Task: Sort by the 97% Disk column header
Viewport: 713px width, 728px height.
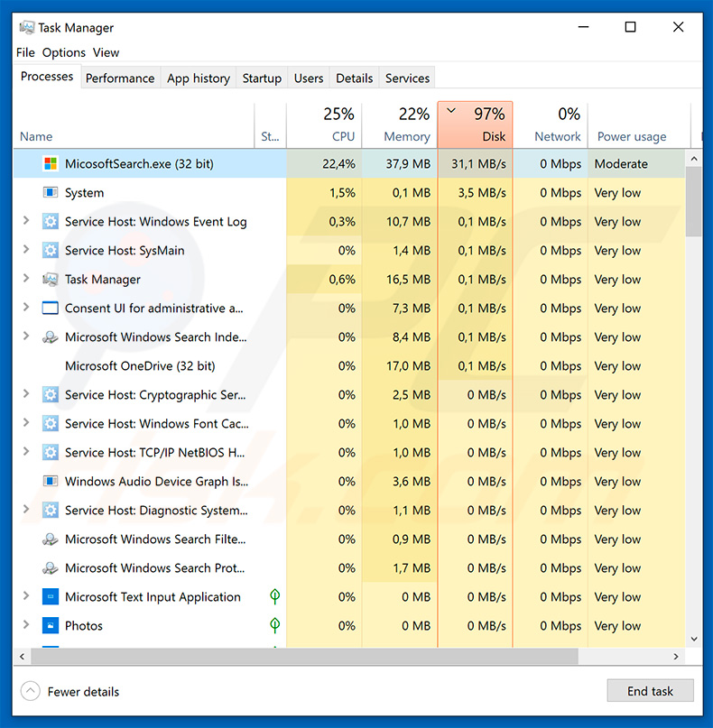Action: (x=475, y=125)
